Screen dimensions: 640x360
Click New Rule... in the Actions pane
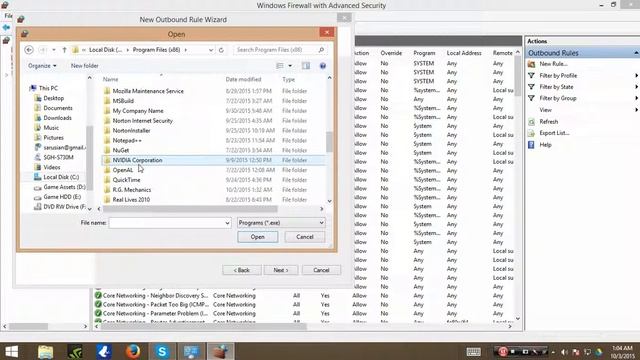click(553, 64)
